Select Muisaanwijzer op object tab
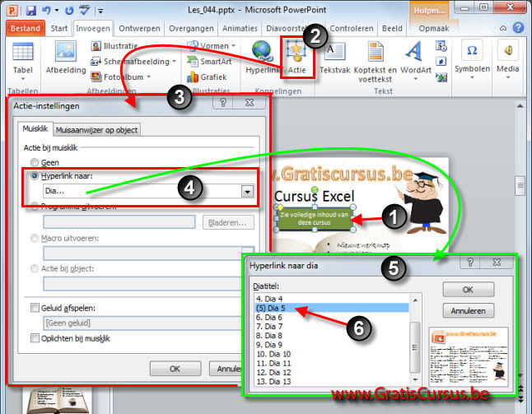Screen dimensions: 532x414 tap(96, 130)
